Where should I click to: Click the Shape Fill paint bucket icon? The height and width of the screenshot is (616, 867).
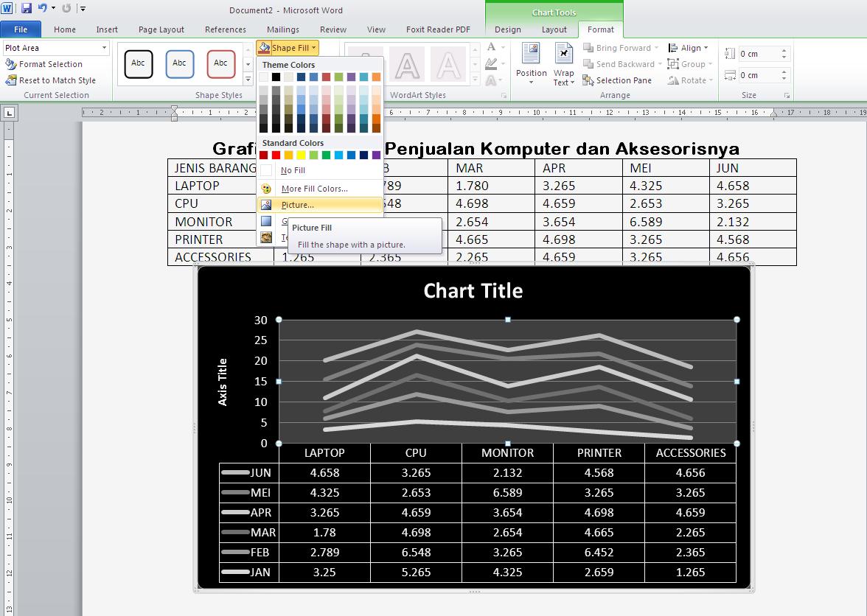pos(264,48)
